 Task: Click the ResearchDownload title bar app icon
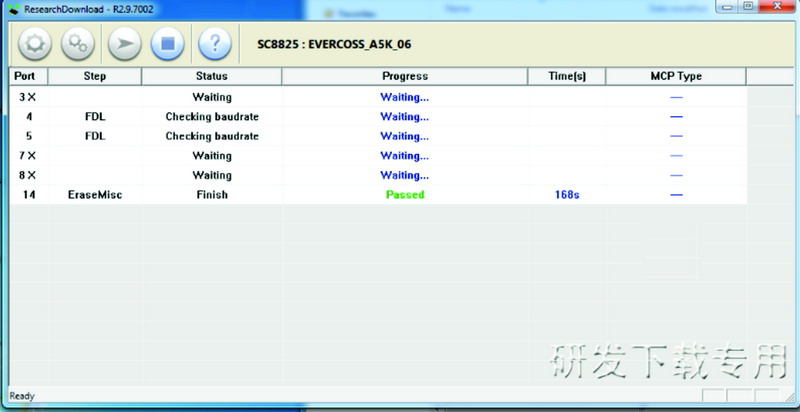12,7
